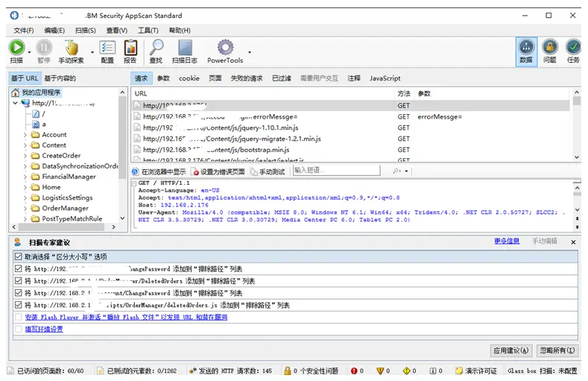
Task: Open dropdown arrow next to Scan button
Action: point(29,52)
